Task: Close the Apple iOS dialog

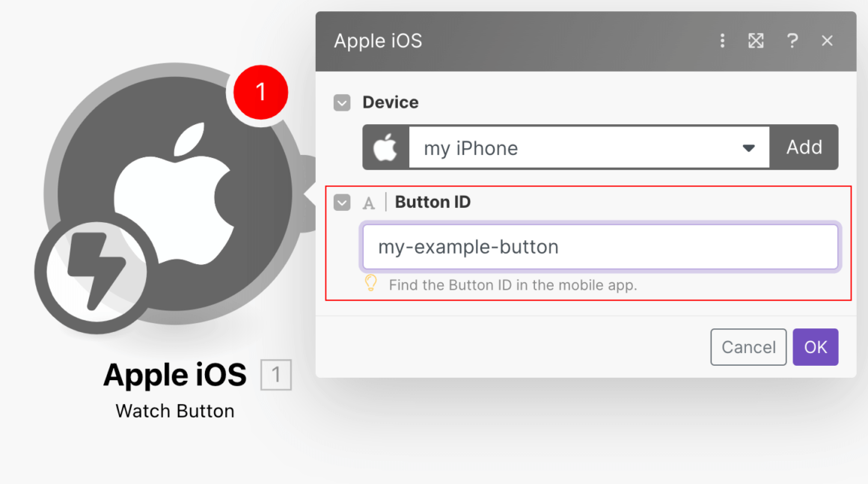Action: click(x=827, y=41)
